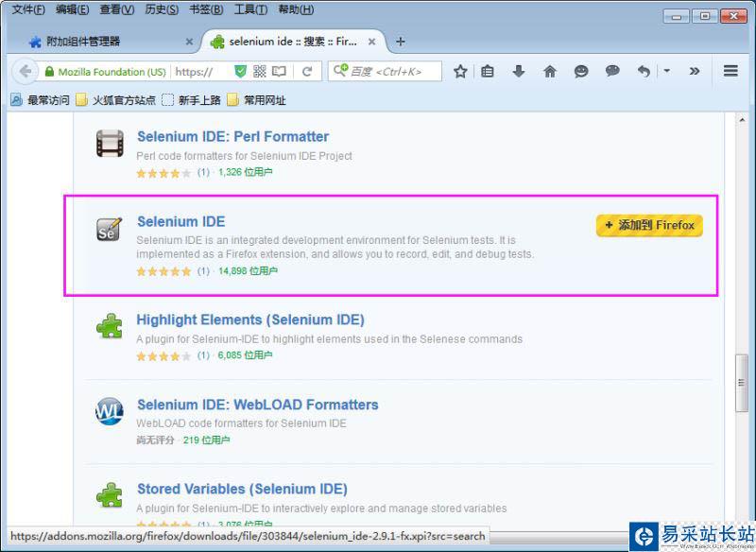Open Selenium IDE: WebLOAD Formatters link
The width and height of the screenshot is (756, 552).
click(x=257, y=405)
